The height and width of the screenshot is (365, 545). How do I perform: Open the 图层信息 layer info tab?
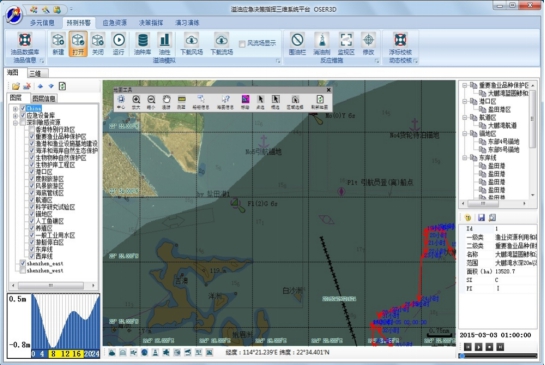tap(44, 99)
